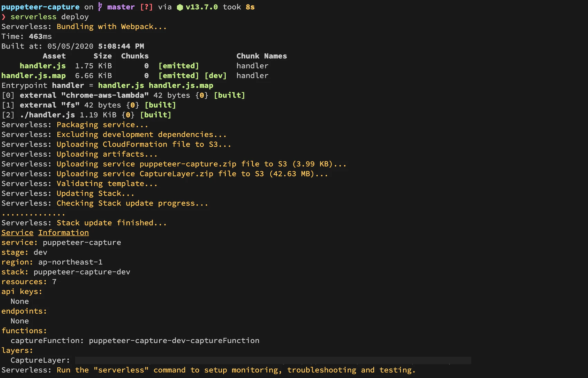Select the 6.66 KiB size value
This screenshot has height=378, width=588.
[x=93, y=76]
